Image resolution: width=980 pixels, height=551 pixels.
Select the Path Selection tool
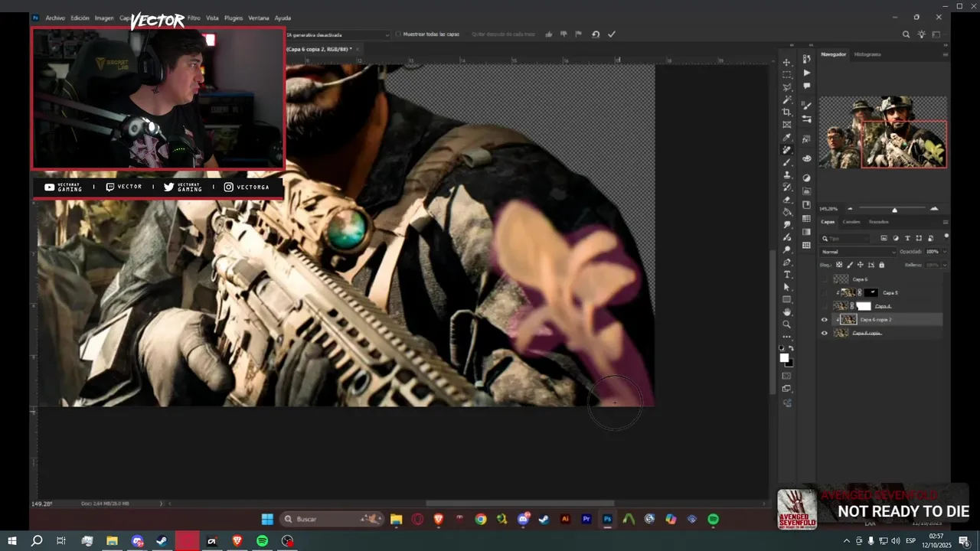click(787, 287)
